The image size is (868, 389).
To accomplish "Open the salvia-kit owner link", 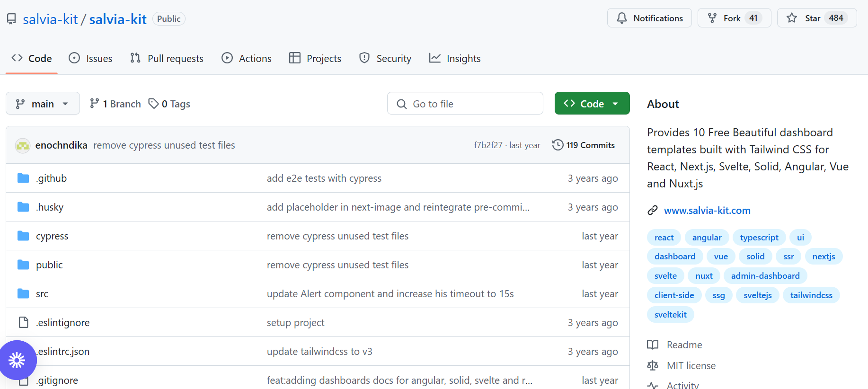I will tap(50, 19).
